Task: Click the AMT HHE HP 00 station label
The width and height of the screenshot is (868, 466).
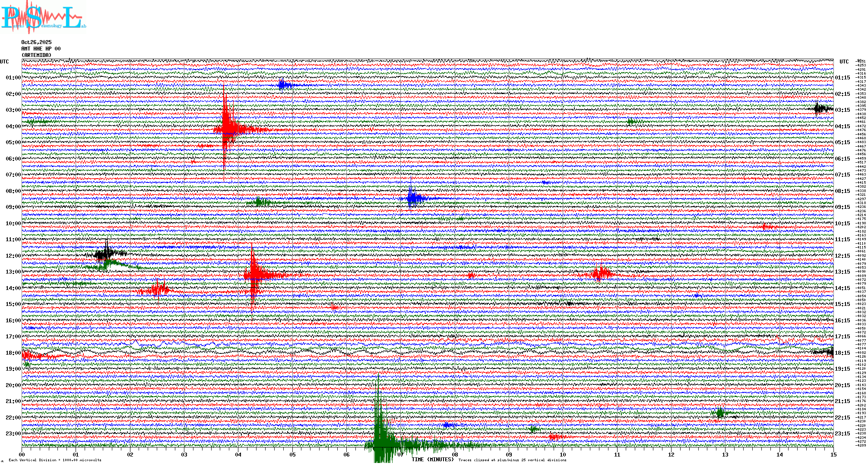Action: [x=41, y=49]
